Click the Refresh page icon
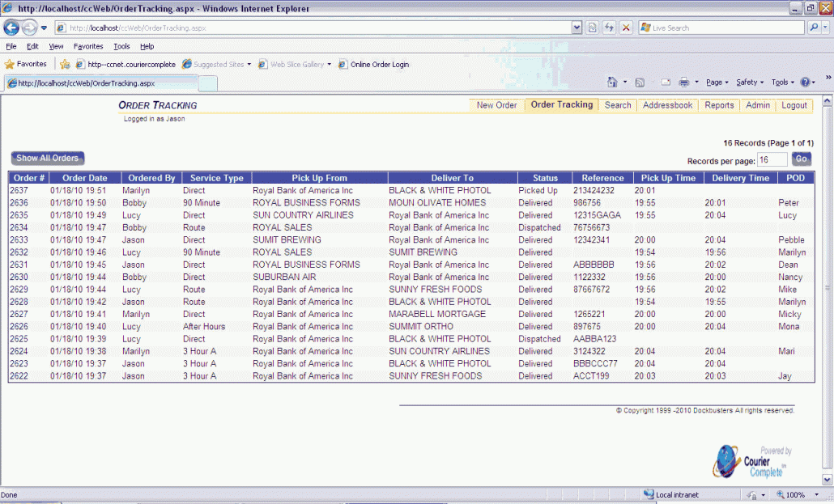834x504 pixels. pos(609,28)
